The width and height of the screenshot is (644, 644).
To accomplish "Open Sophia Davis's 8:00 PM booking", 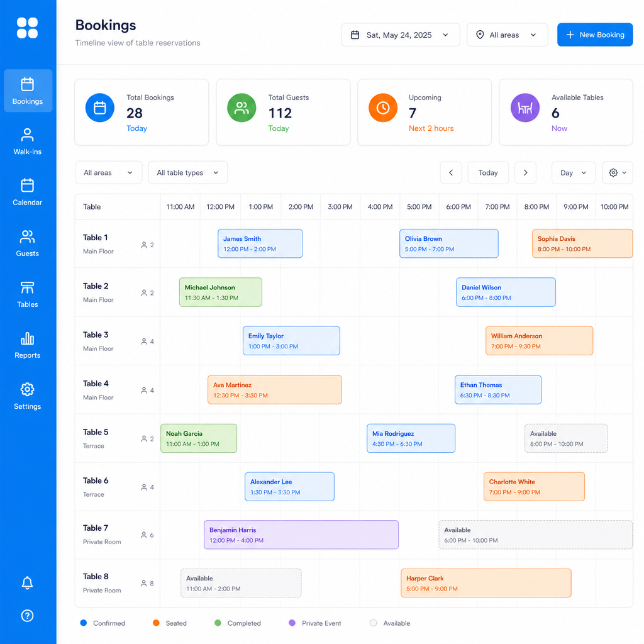I will click(x=582, y=243).
